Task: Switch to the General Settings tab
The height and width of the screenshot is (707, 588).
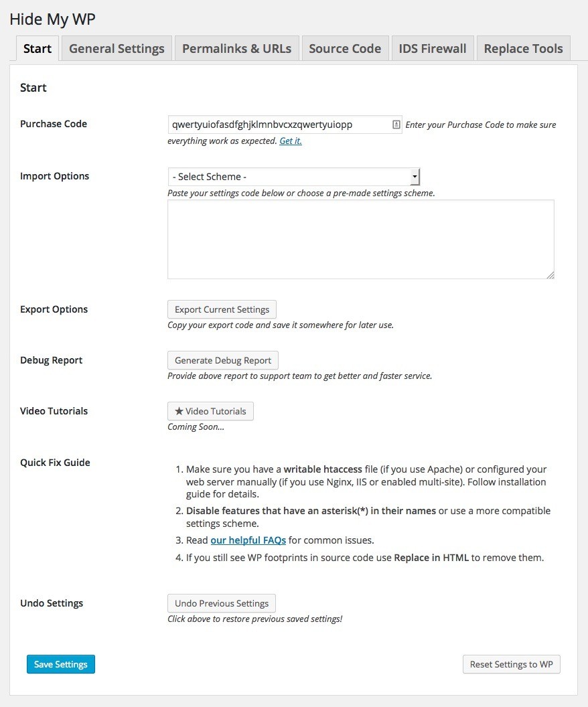Action: (x=117, y=49)
